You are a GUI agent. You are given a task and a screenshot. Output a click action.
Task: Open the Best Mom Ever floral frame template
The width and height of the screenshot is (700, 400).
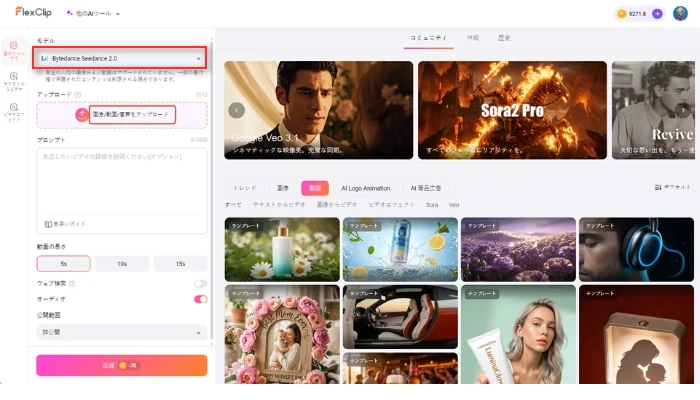pyautogui.click(x=282, y=335)
